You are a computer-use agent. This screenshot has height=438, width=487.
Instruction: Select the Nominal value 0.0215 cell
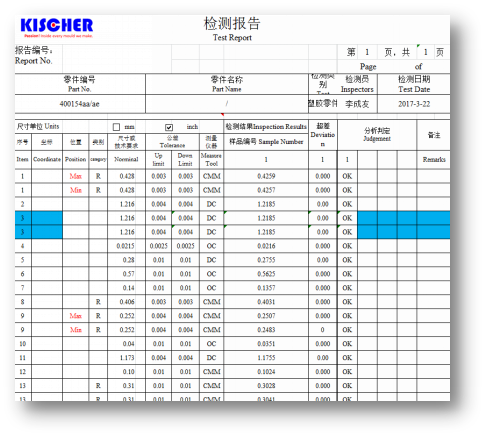coord(126,246)
